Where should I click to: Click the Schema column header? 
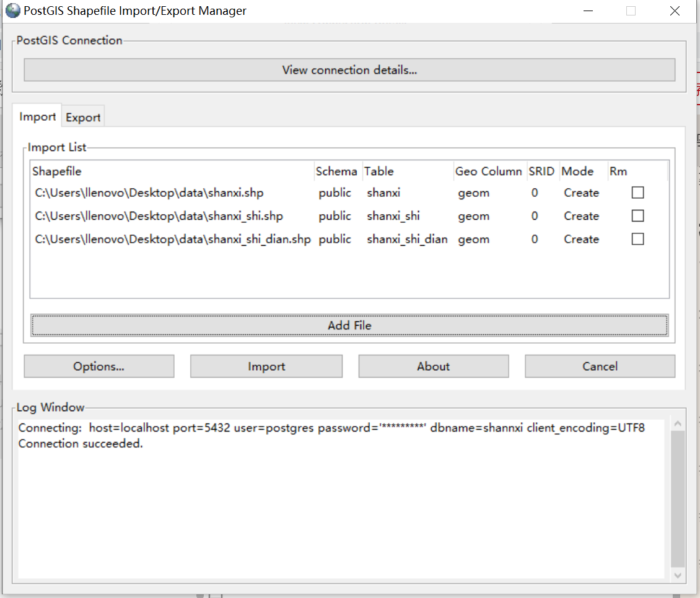338,171
